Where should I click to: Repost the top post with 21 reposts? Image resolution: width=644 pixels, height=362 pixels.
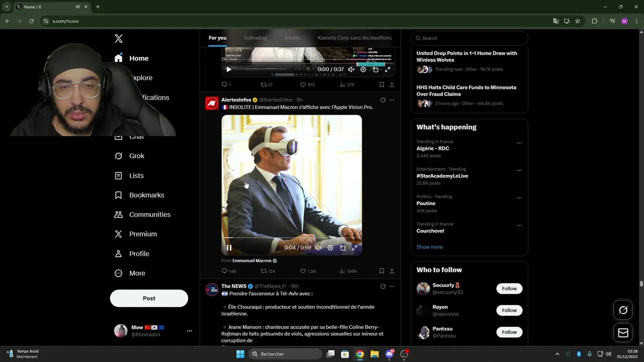tap(267, 84)
